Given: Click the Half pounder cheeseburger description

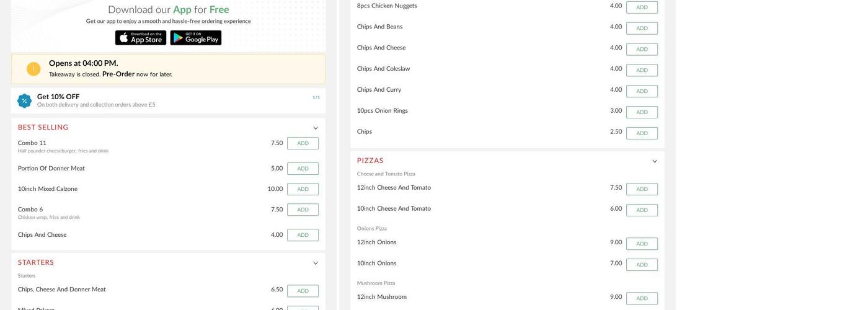Looking at the screenshot, I should (63, 151).
